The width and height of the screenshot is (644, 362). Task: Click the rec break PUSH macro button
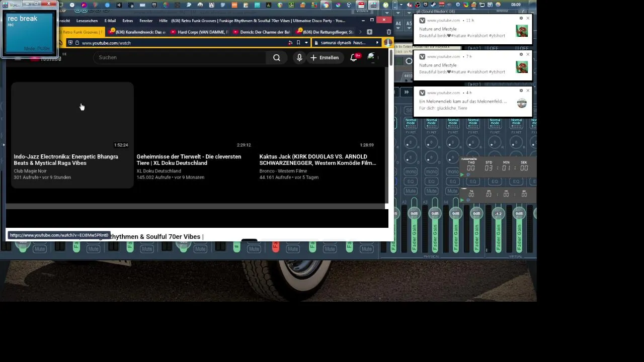tap(29, 33)
